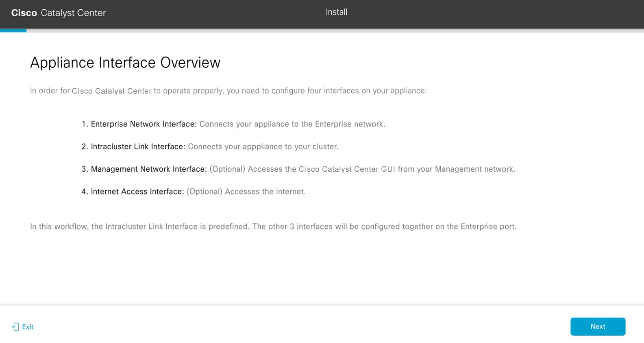Click the blue progress indicator segment
Viewport: 644px width, 343px height.
(x=13, y=31)
